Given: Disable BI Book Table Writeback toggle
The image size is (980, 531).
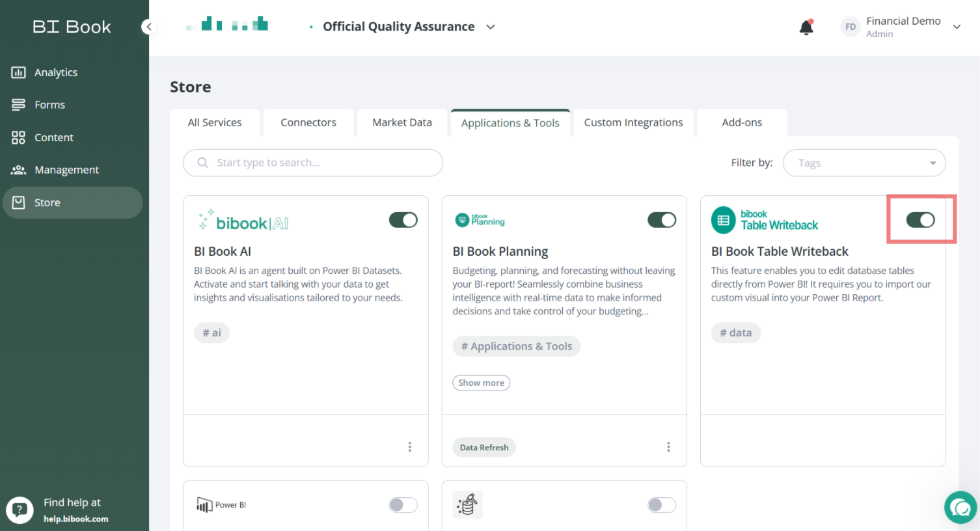Looking at the screenshot, I should click(x=921, y=220).
